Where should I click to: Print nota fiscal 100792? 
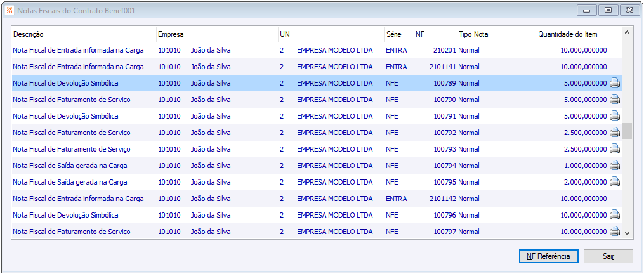click(615, 133)
